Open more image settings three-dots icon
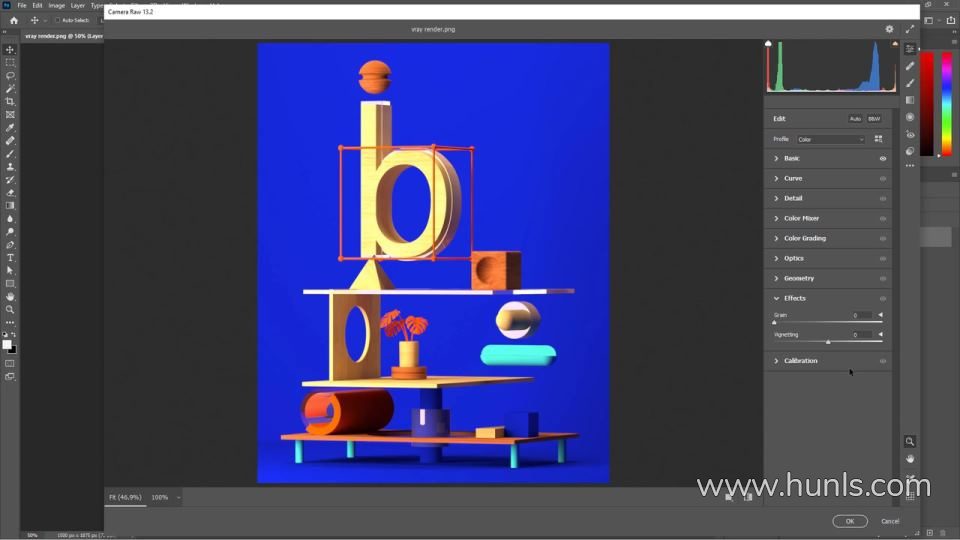 click(x=910, y=165)
